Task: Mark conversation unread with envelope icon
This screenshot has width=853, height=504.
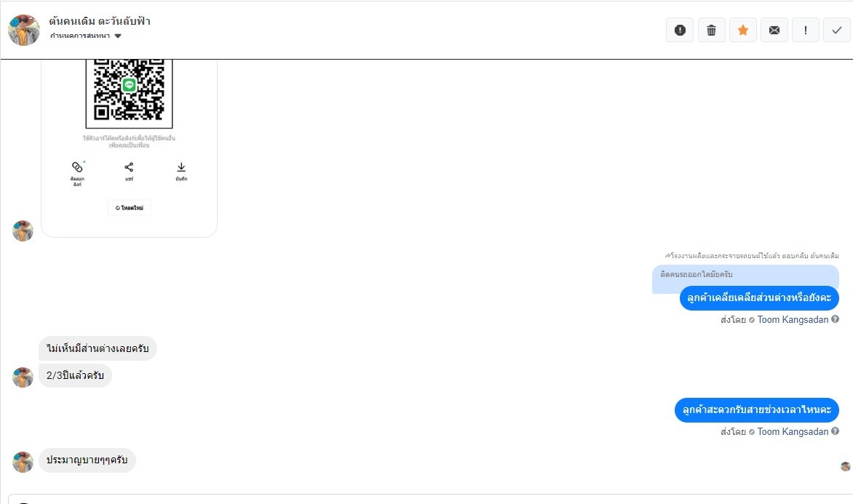Action: [774, 30]
